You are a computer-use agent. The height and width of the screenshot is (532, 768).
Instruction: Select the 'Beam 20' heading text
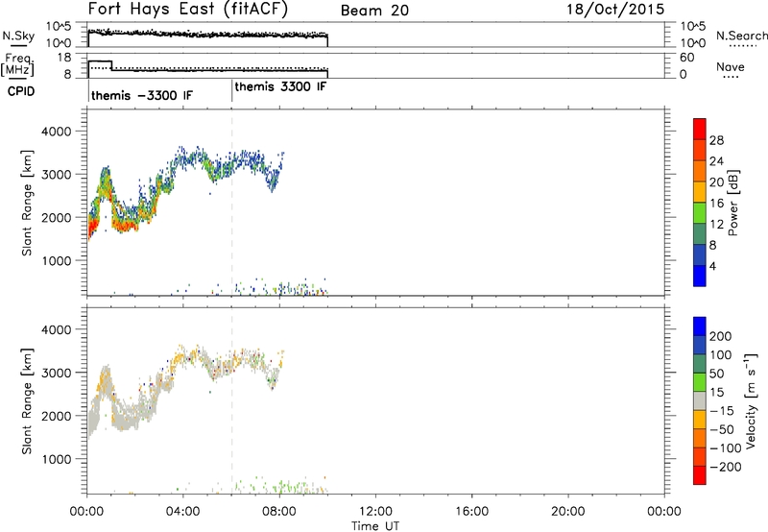click(x=374, y=11)
